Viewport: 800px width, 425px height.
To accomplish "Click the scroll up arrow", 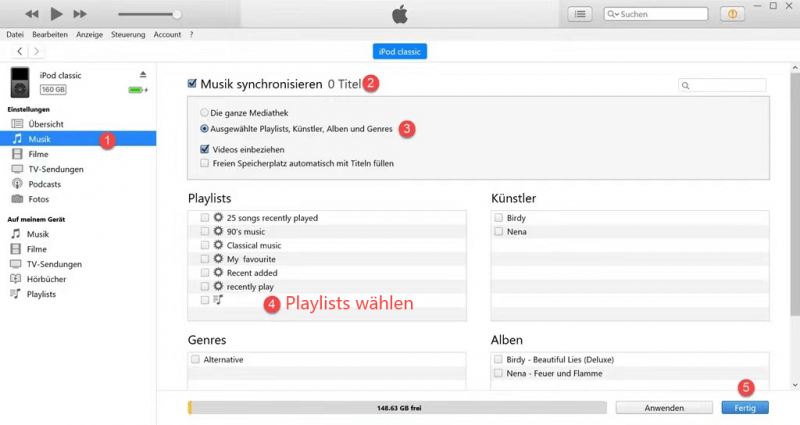I will point(795,67).
